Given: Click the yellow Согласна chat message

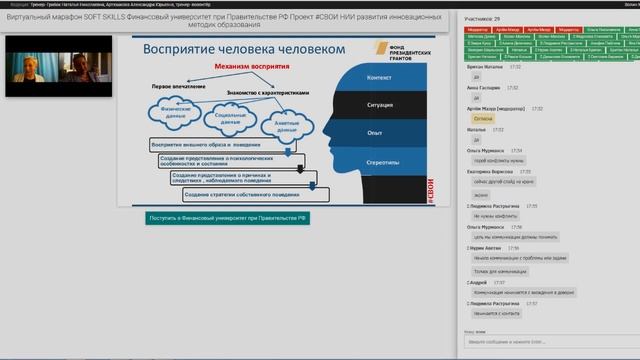Looking at the screenshot, I should point(483,119).
